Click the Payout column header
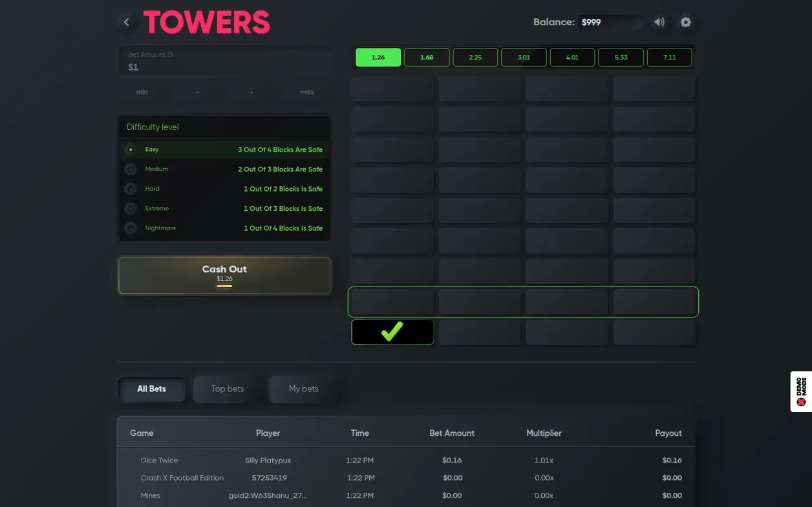Screen dimensions: 812x507 pyautogui.click(x=668, y=433)
